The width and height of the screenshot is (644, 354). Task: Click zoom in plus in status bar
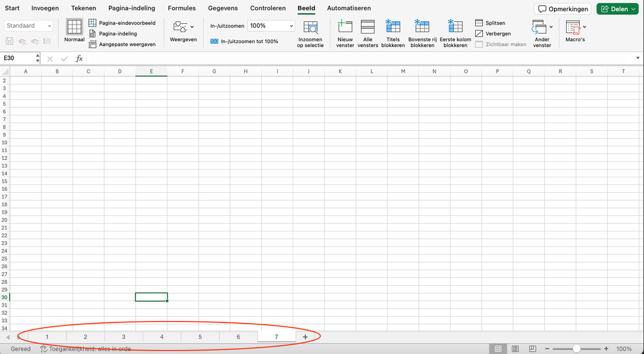pyautogui.click(x=606, y=349)
